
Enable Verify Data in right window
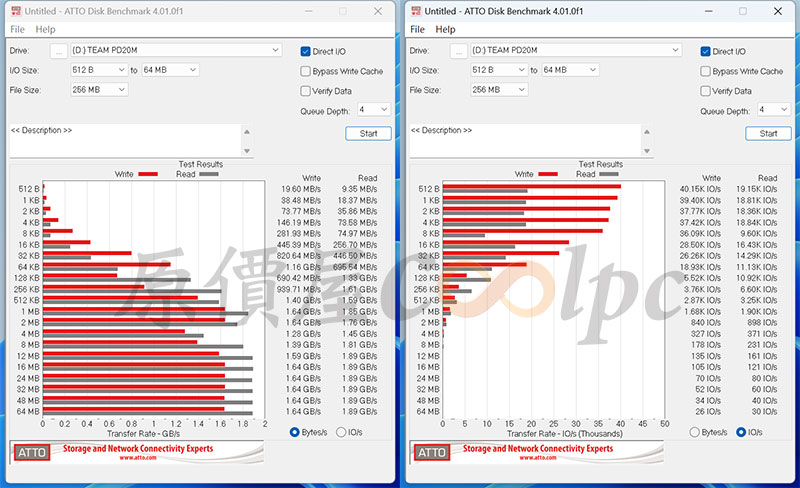point(705,91)
